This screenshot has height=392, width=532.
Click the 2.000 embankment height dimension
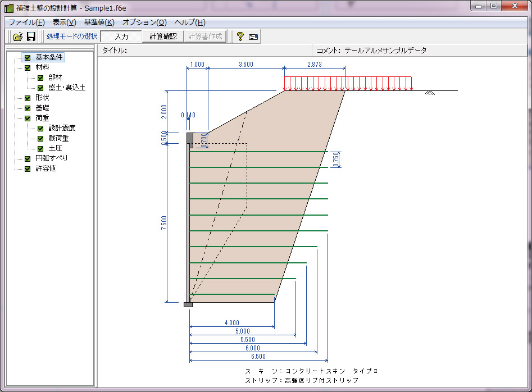coord(164,112)
